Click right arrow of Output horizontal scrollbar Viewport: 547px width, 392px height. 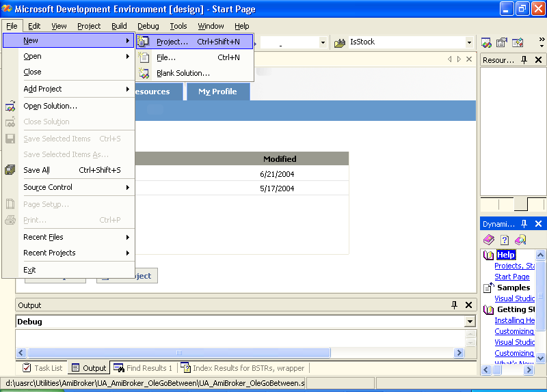[459, 352]
